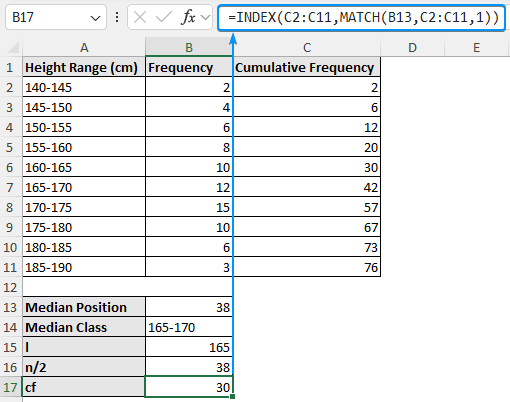Confirm formula with the checkmark icon
The width and height of the screenshot is (510, 402).
click(164, 17)
